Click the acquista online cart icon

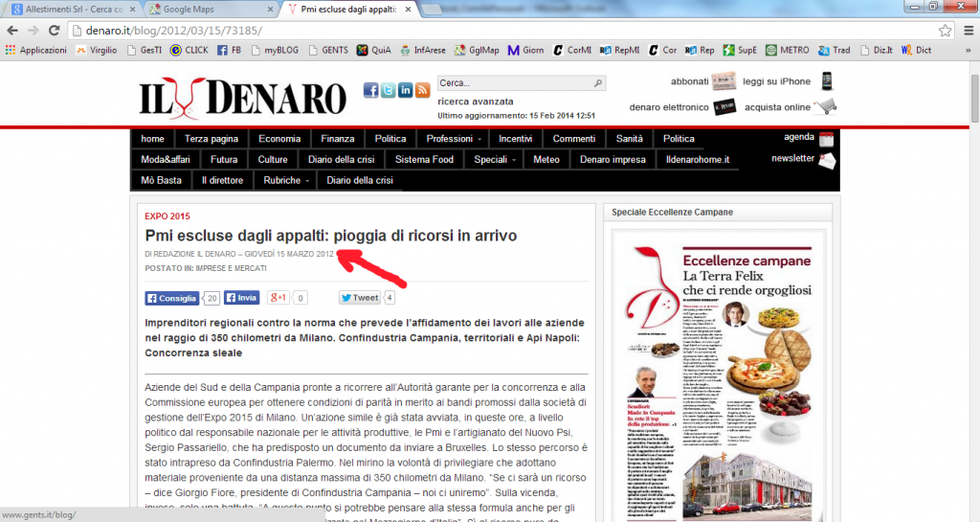click(x=826, y=107)
